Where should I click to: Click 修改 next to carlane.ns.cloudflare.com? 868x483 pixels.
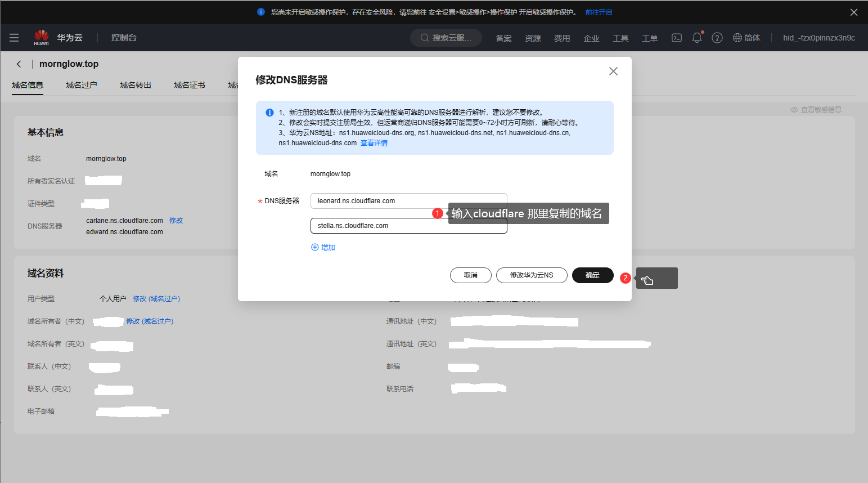click(176, 221)
